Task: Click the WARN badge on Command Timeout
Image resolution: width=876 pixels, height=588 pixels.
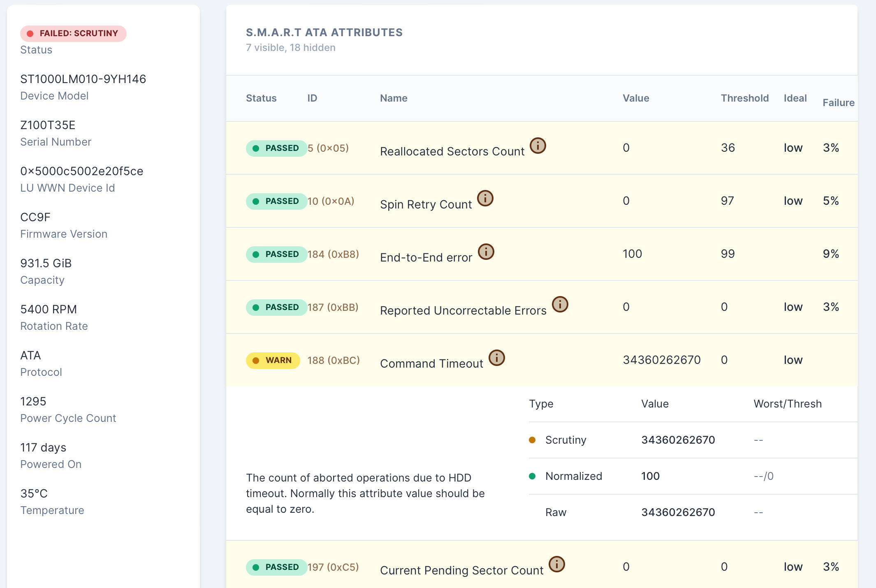Action: coord(273,360)
